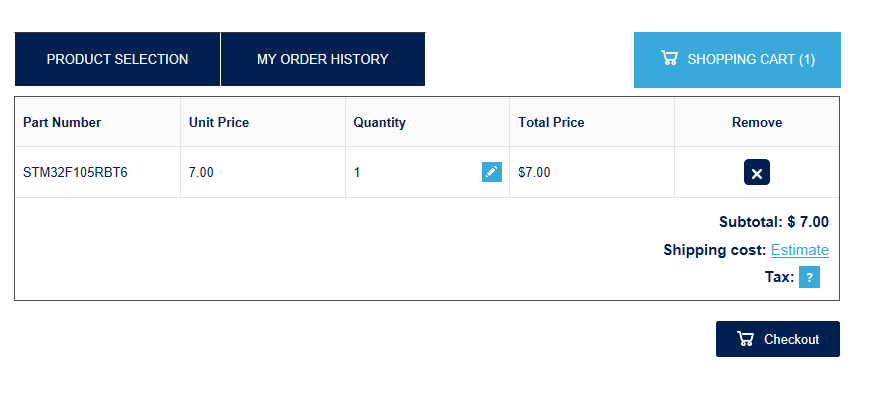
Task: Edit quantity with the pencil icon
Action: point(492,172)
